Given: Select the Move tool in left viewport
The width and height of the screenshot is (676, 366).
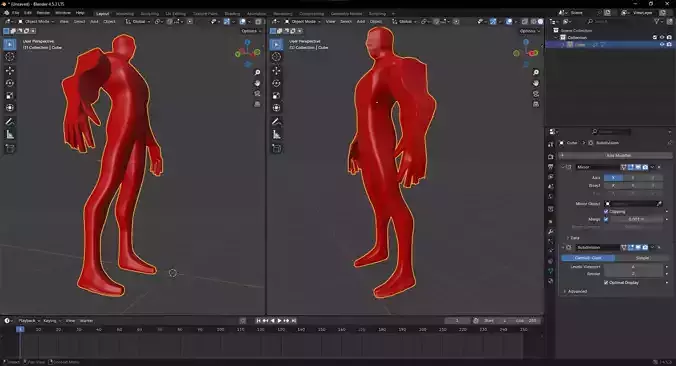Looking at the screenshot, I should click(x=9, y=70).
